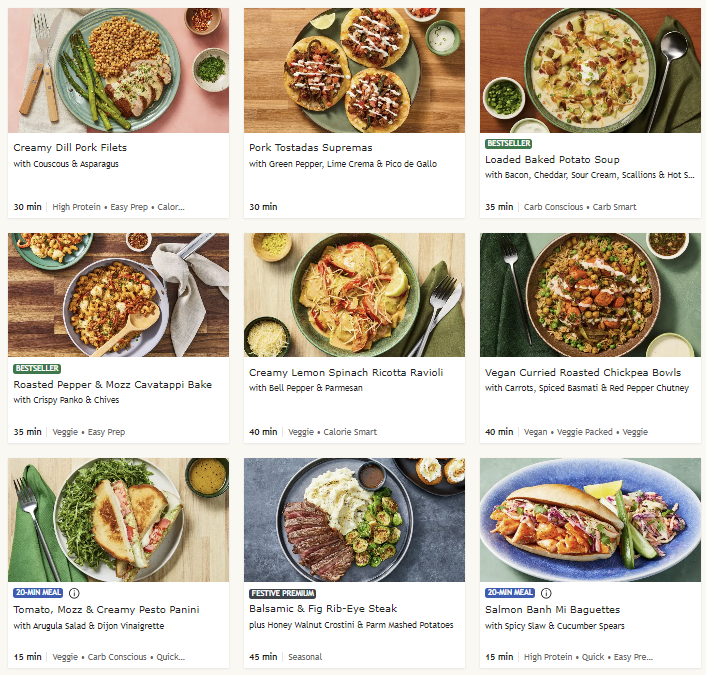Open the Creamy Dill Pork Filets photo

(118, 70)
